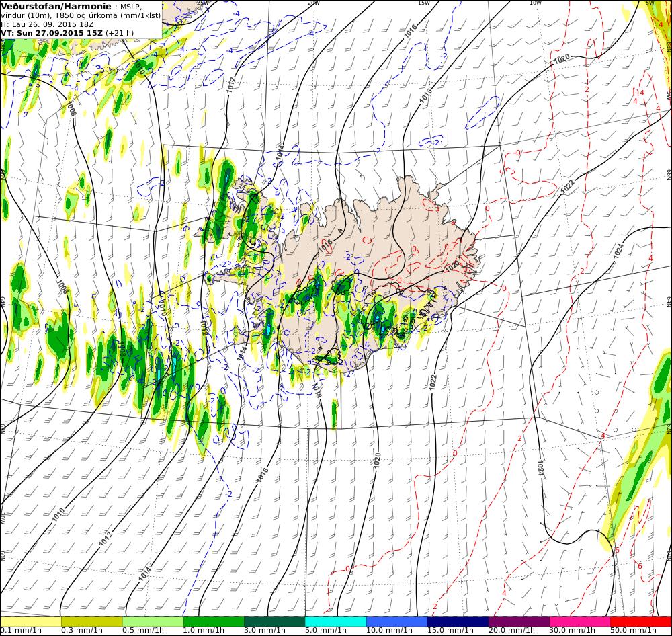The height and width of the screenshot is (636, 672).
Task: Click the '0.5 mm/1h' legend label
Action: click(x=143, y=631)
